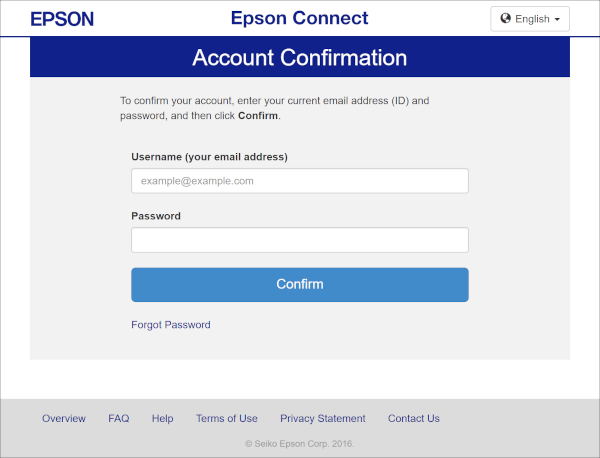Click the globe icon beside English
The width and height of the screenshot is (600, 458).
pos(505,18)
